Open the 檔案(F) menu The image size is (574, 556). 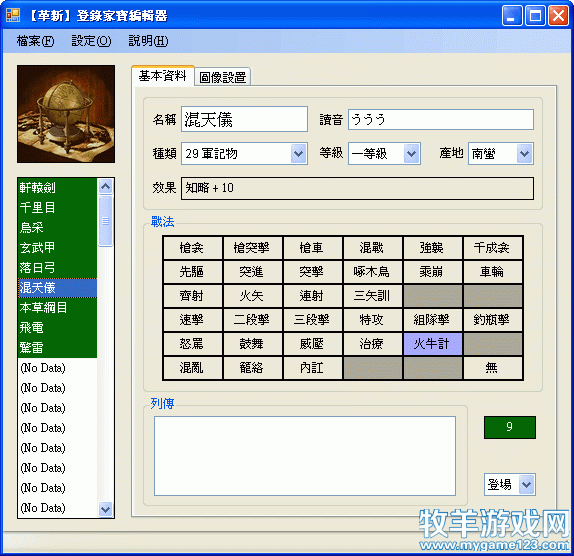(36, 41)
